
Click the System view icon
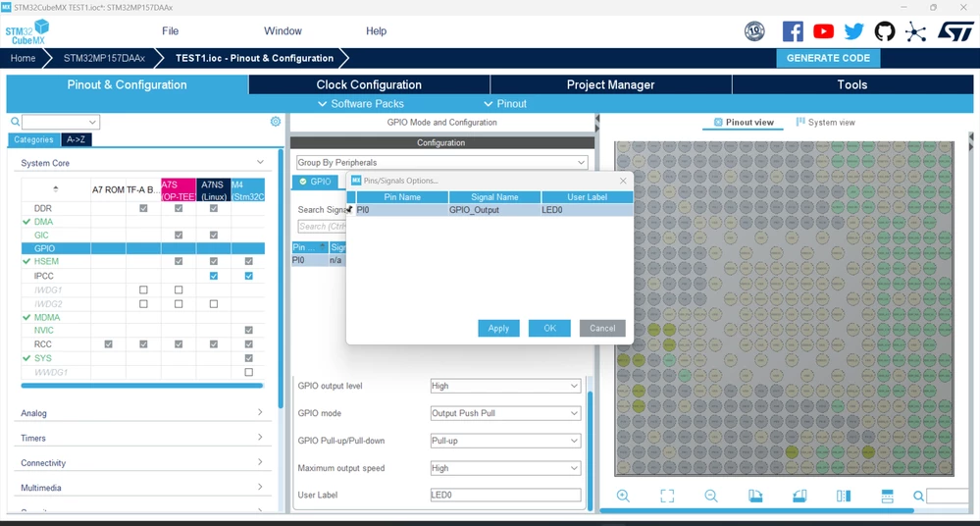800,122
